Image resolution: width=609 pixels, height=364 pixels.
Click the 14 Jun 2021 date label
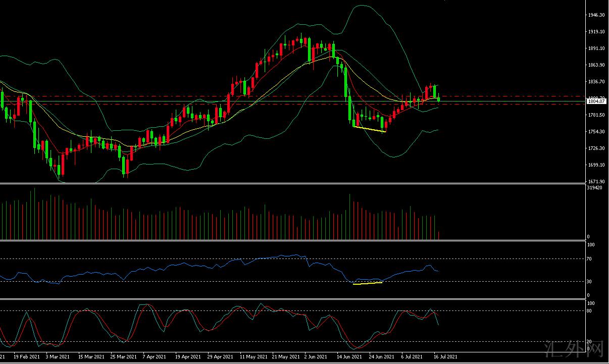click(x=349, y=356)
